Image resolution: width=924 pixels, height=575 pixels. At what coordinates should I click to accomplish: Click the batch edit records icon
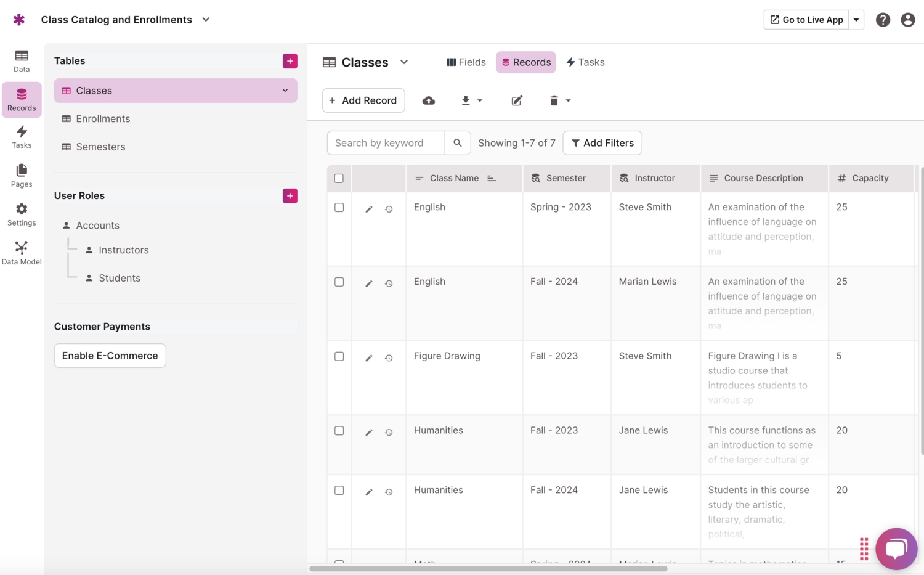tap(517, 100)
